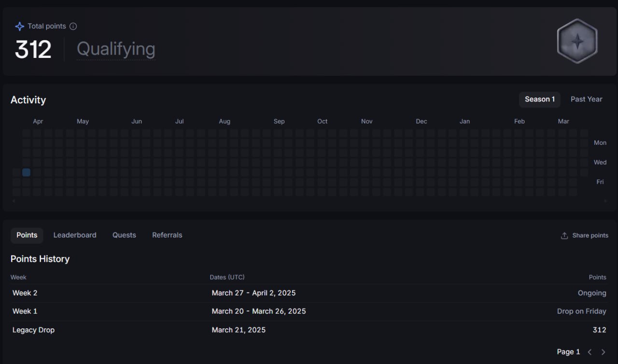This screenshot has height=364, width=618.
Task: Click the highlighted blue activity square
Action: pos(26,172)
